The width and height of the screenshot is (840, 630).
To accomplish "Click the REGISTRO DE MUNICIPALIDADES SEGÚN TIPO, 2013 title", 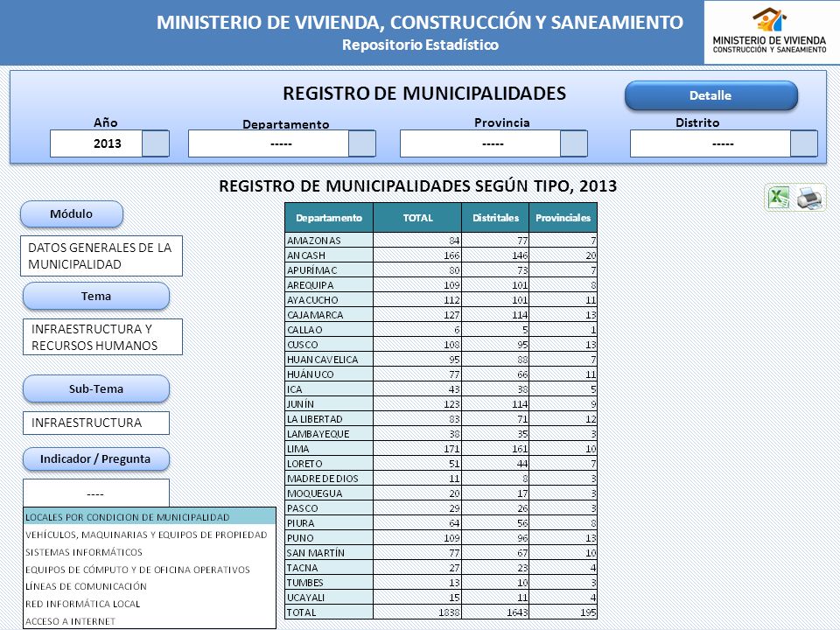I will point(418,186).
